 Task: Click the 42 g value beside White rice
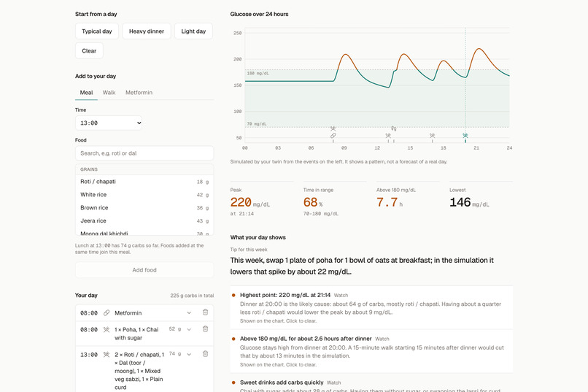203,195
